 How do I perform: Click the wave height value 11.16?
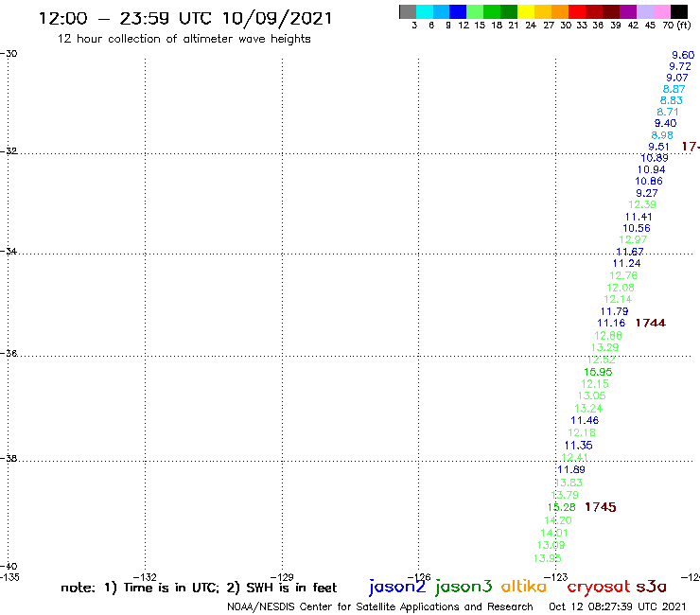612,323
